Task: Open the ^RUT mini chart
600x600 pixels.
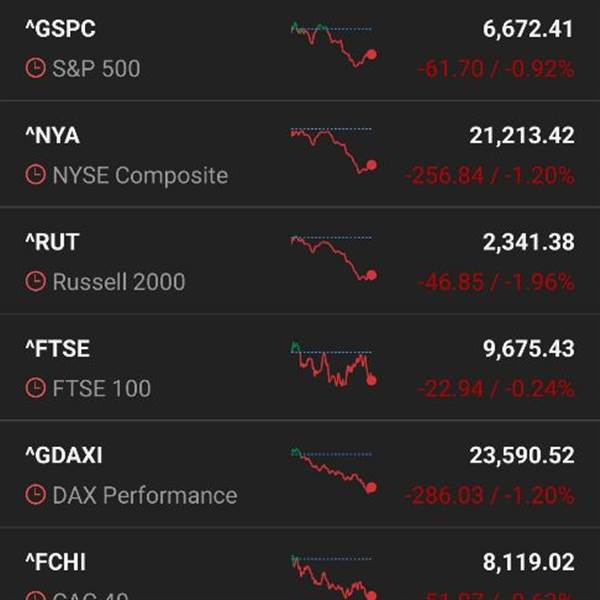Action: pos(333,257)
